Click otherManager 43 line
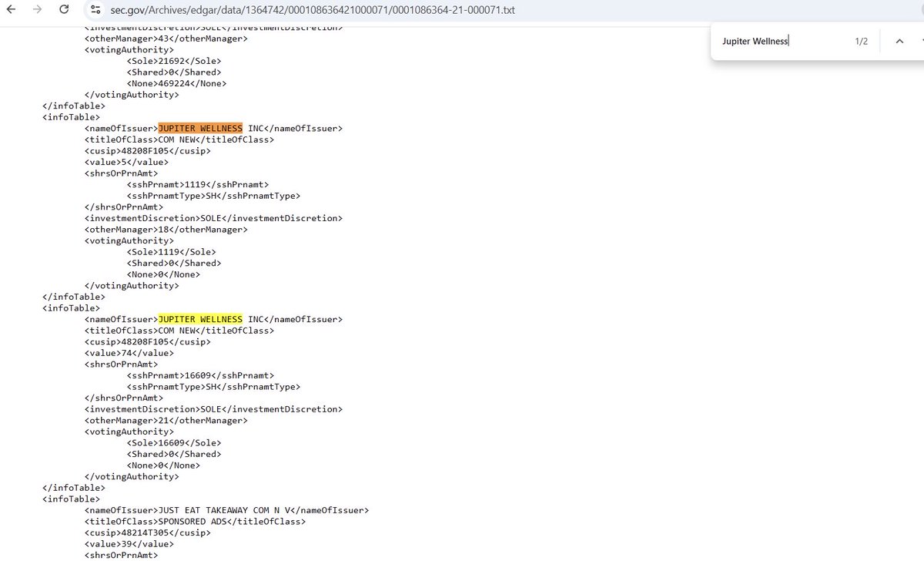 [166, 39]
